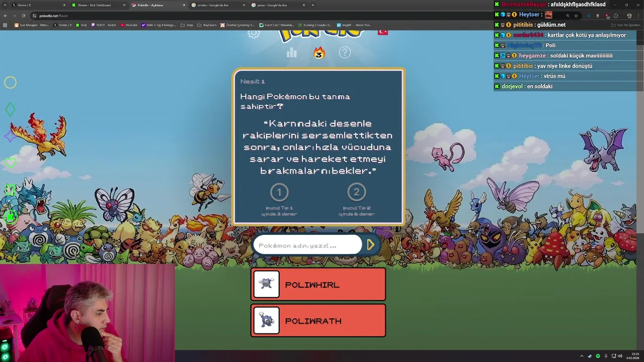Click the yellow circle shape on left edge

(10, 82)
